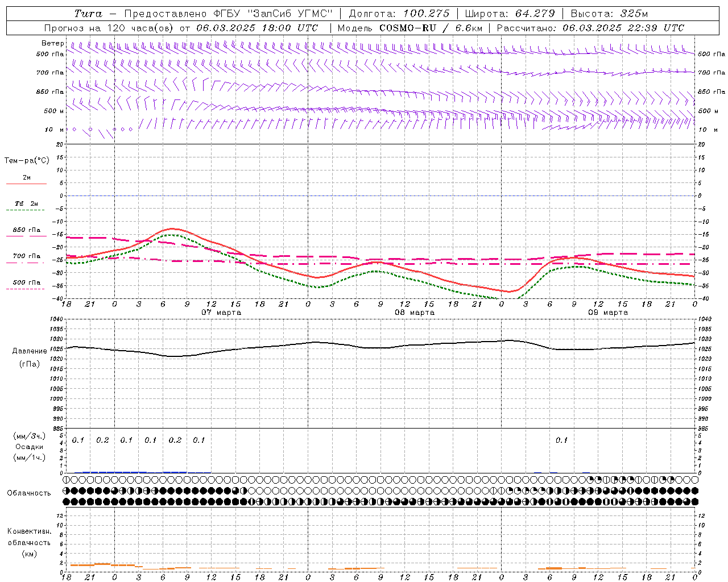The width and height of the screenshot is (728, 582).
Task: Select the "700 гПа" temperature legend entry
Action: (x=27, y=256)
